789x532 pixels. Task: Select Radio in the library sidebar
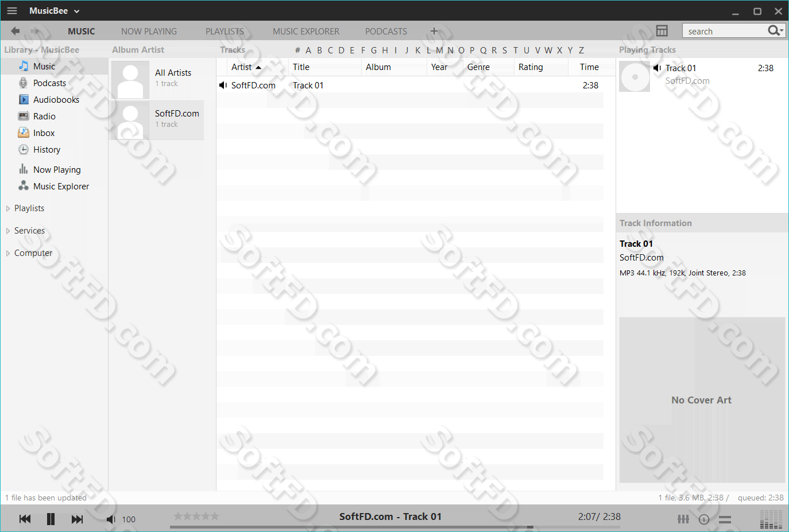point(55,117)
